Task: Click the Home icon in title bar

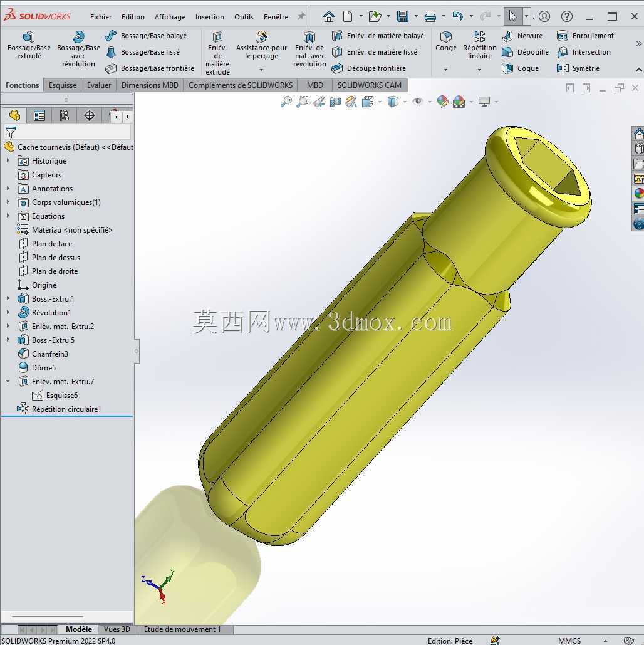Action: (x=329, y=16)
